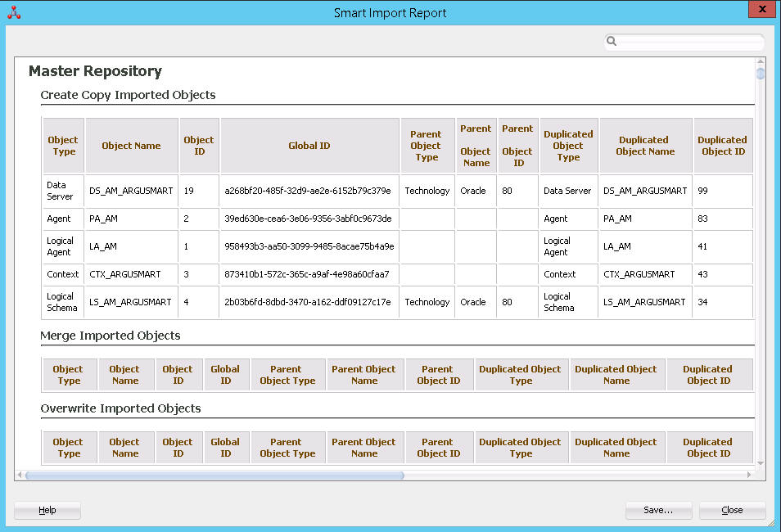This screenshot has height=532, width=781.
Task: Select duplicated object ID 34
Action: click(x=723, y=302)
